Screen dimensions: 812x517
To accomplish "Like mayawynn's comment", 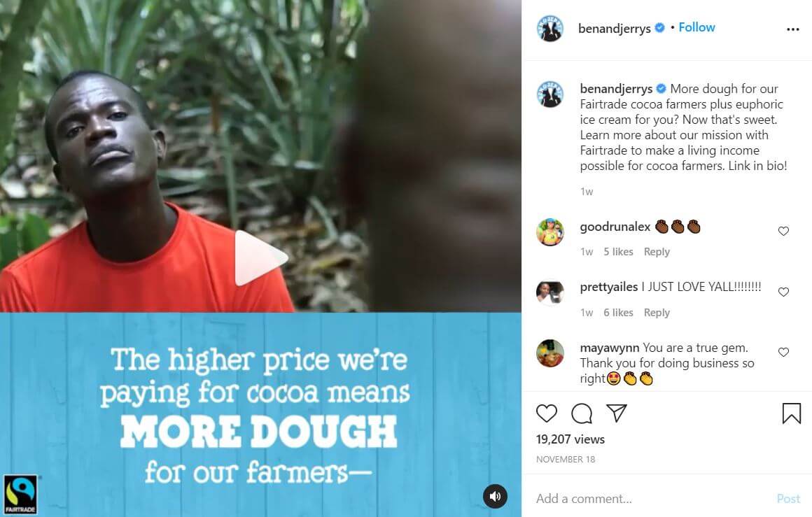I will (783, 353).
